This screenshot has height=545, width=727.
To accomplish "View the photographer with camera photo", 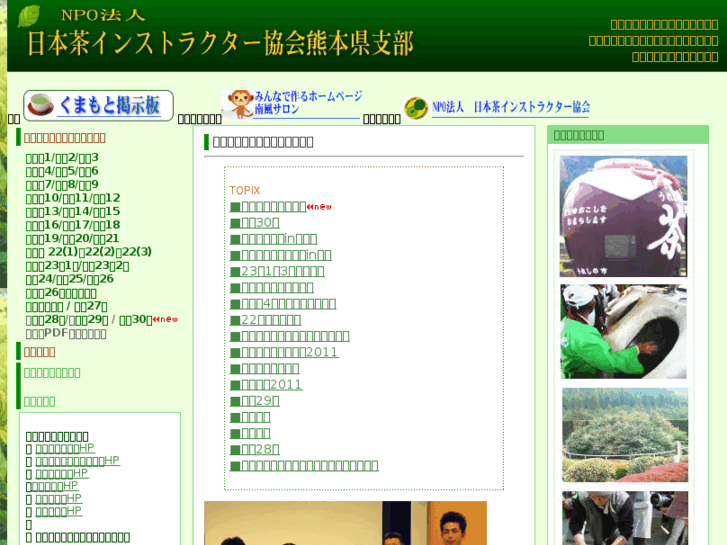I will [625, 518].
